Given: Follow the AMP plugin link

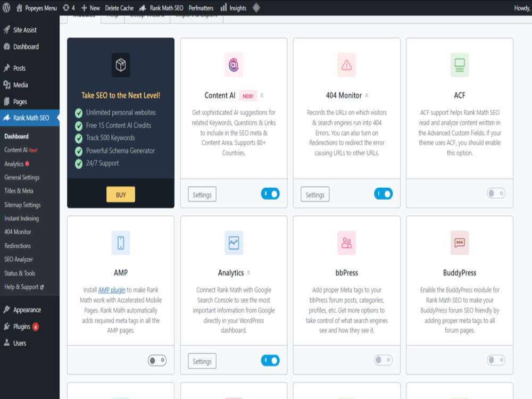Looking at the screenshot, I should (x=112, y=290).
